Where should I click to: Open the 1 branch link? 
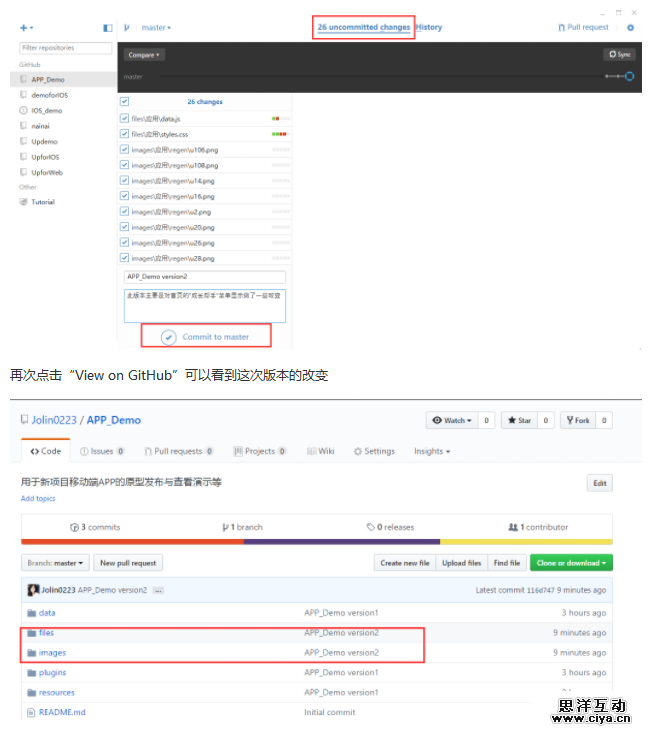pos(242,527)
